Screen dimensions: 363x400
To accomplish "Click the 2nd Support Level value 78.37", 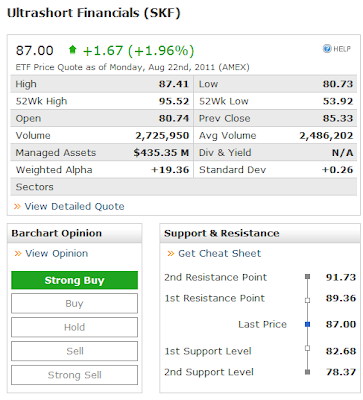I will click(341, 372).
